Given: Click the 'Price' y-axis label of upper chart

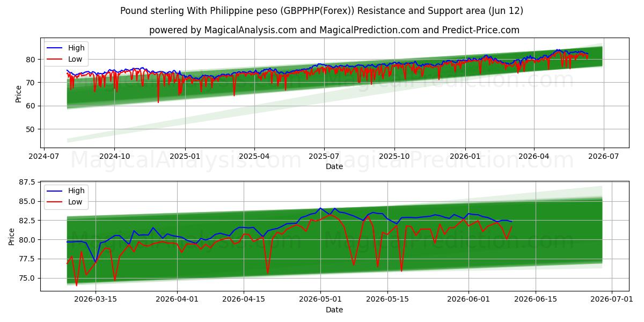Looking at the screenshot, I should [18, 93].
